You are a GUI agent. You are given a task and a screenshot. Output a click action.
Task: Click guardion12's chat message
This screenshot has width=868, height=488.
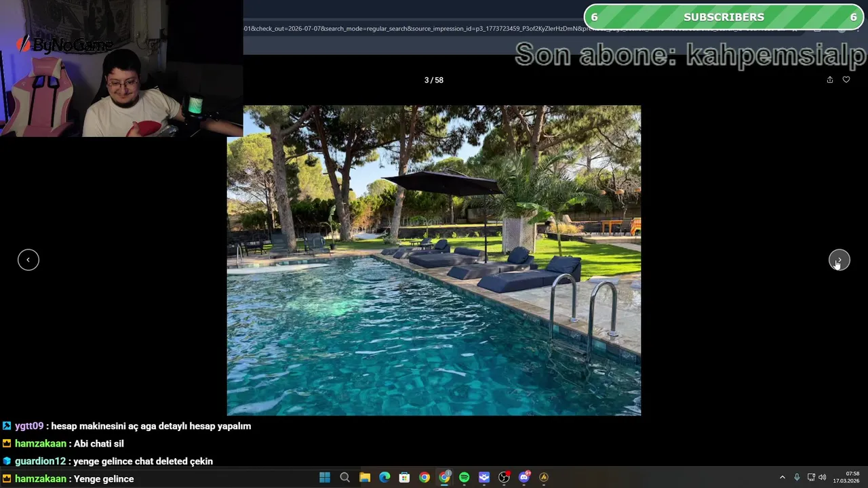[108, 462]
